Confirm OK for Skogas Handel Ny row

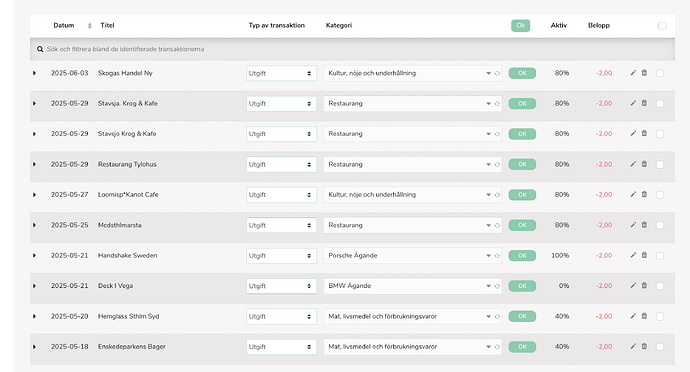(522, 73)
